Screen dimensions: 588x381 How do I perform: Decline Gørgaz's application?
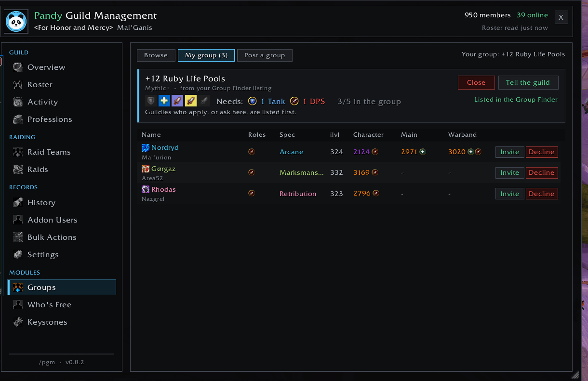point(542,172)
